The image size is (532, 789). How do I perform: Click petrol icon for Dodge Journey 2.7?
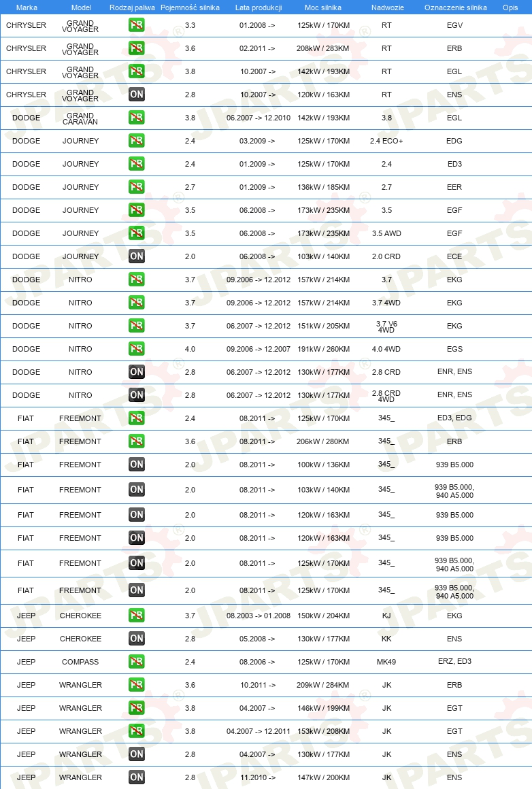click(136, 187)
